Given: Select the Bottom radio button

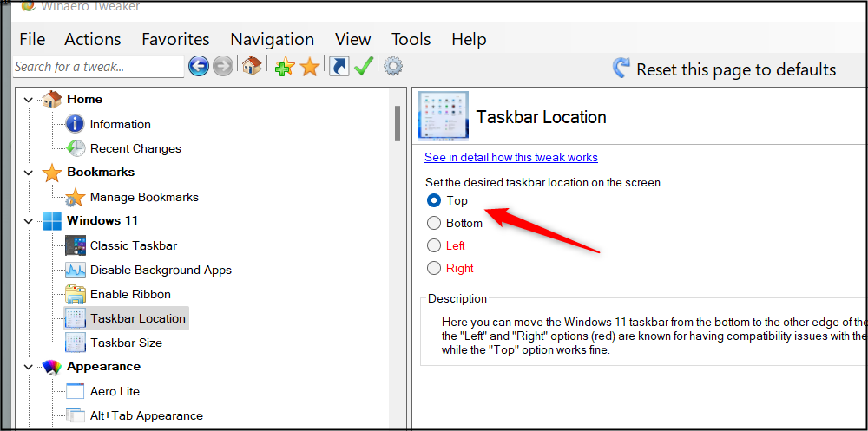Looking at the screenshot, I should tap(434, 223).
